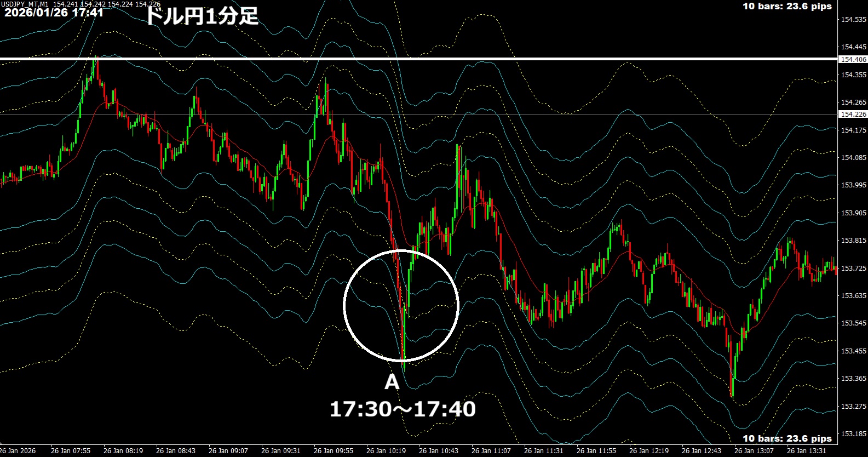Image resolution: width=868 pixels, height=457 pixels.
Task: Click the 153.905 price scale value
Action: 853,213
